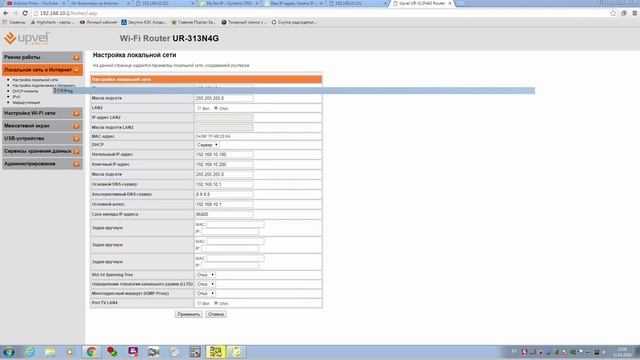This screenshot has height=360, width=640.
Task: Open Настройка подключения к Интернет link
Action: (44, 86)
